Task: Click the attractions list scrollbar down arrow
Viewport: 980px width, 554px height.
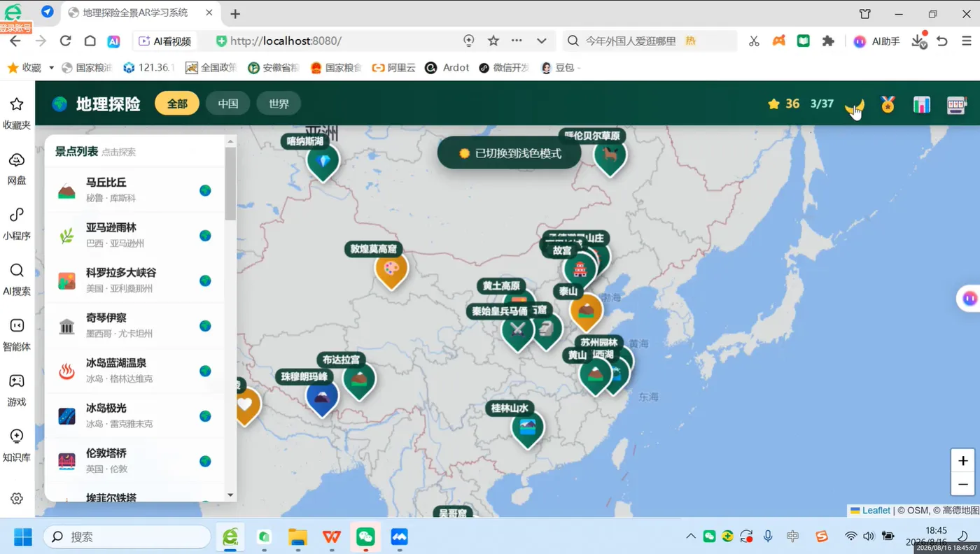Action: [x=231, y=495]
